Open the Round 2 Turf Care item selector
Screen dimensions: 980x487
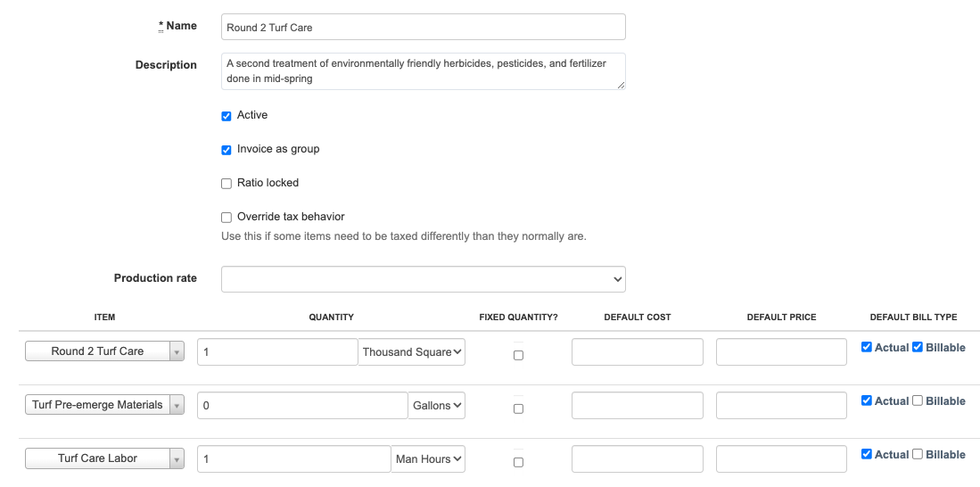[x=104, y=351]
